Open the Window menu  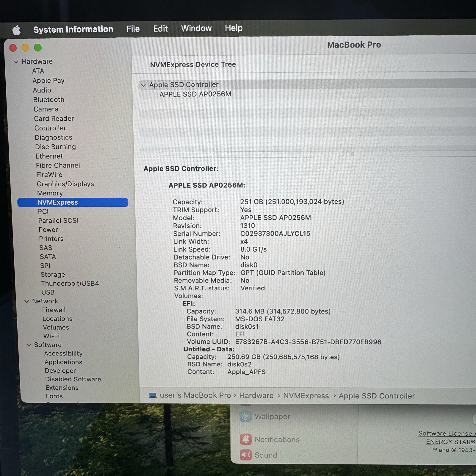[196, 28]
